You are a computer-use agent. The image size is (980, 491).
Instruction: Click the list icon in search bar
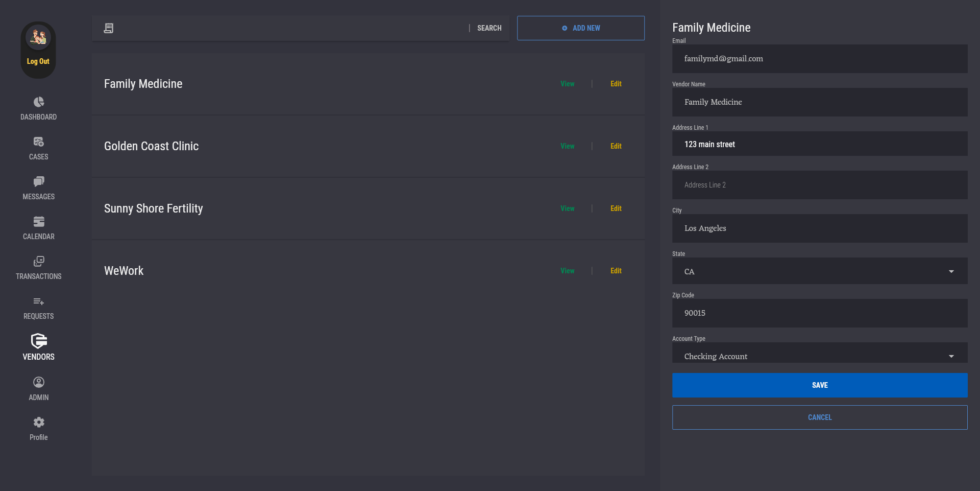click(109, 28)
